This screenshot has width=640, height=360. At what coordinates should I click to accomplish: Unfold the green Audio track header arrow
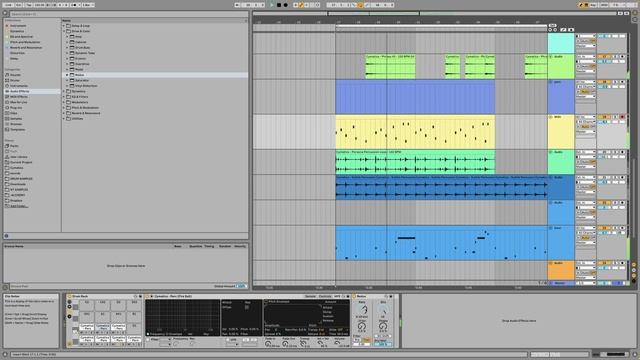tap(551, 57)
